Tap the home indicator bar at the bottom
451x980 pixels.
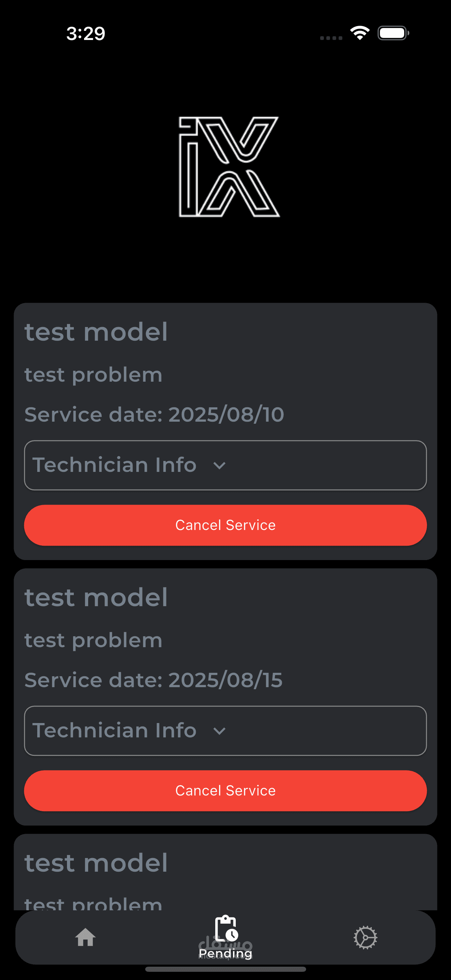pyautogui.click(x=225, y=969)
